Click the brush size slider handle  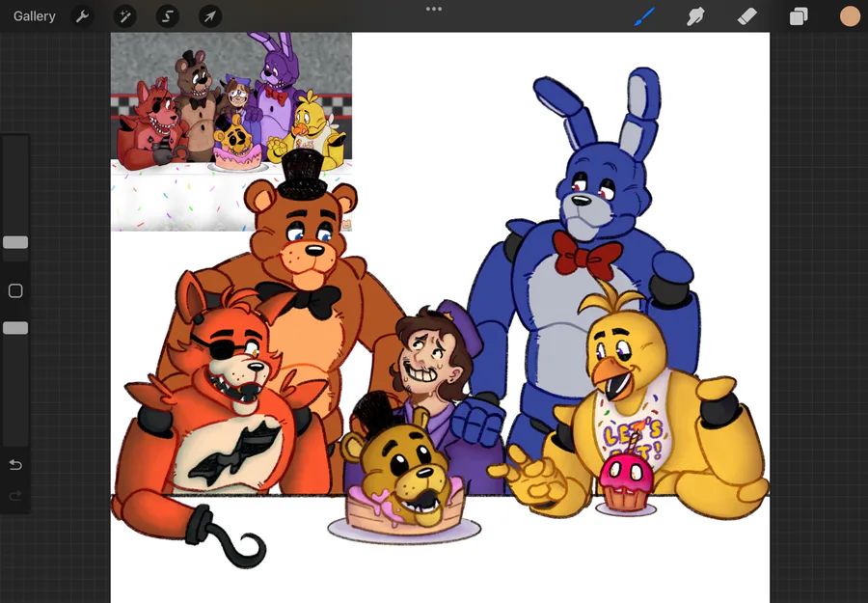point(15,242)
